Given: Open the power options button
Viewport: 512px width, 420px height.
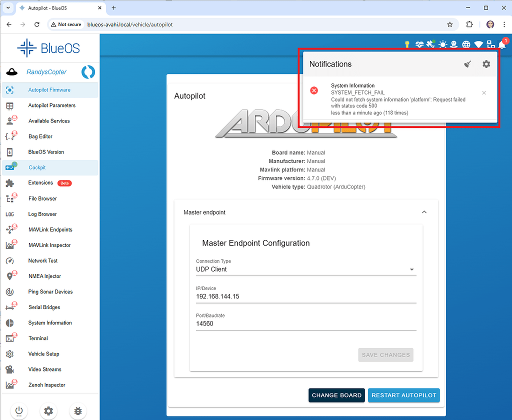Looking at the screenshot, I should 18,411.
